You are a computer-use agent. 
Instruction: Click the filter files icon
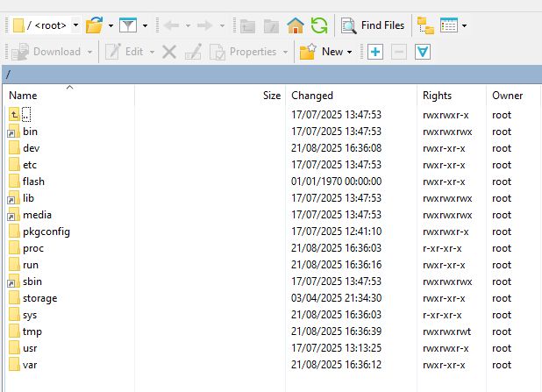[x=127, y=25]
